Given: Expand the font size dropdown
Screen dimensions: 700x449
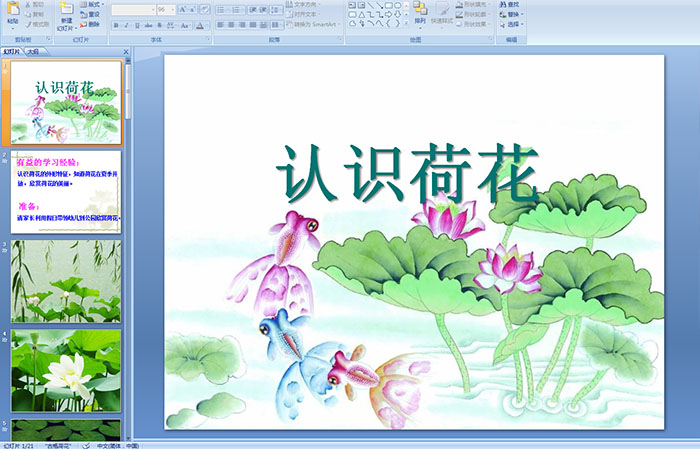Looking at the screenshot, I should coord(173,9).
